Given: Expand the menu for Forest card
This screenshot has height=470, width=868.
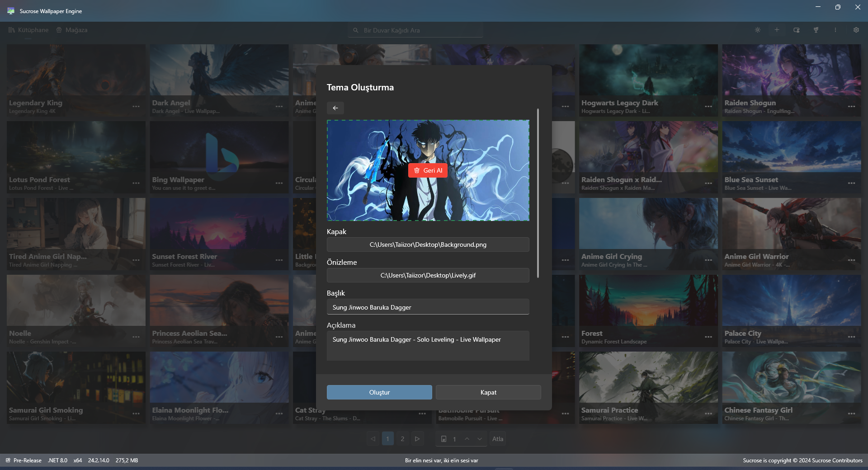Looking at the screenshot, I should tap(708, 337).
